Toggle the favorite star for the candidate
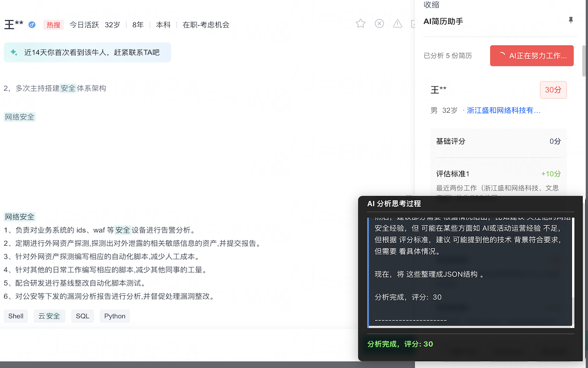The height and width of the screenshot is (368, 588). pos(361,23)
